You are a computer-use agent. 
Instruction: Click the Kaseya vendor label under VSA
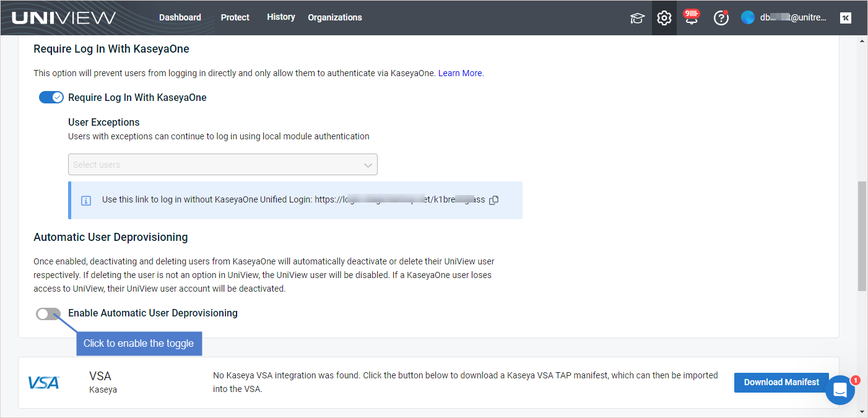pos(103,390)
